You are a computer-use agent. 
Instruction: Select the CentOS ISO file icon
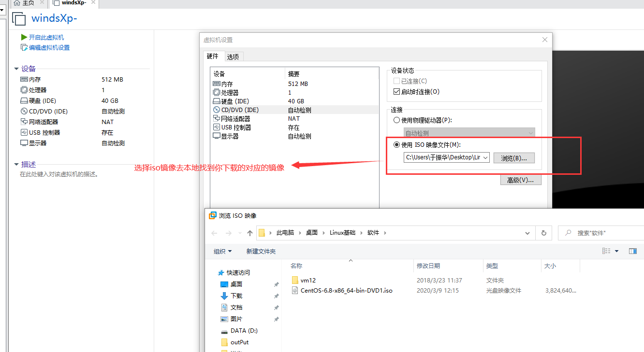point(295,291)
